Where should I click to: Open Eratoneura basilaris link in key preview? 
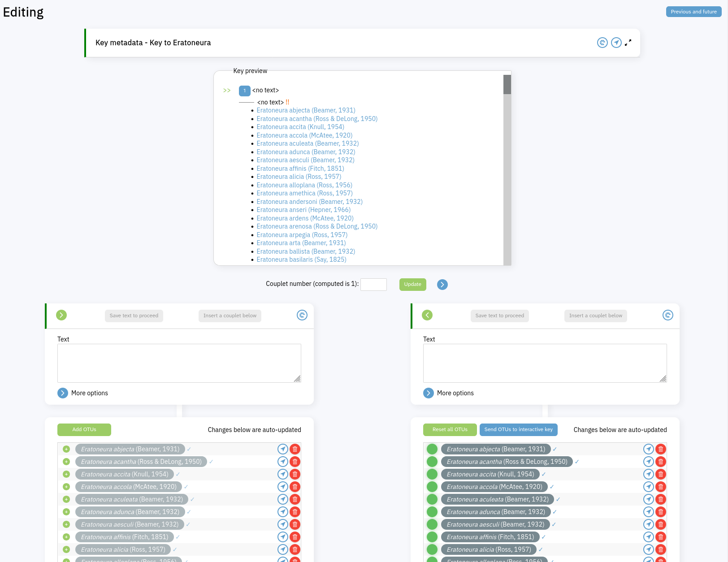301,259
